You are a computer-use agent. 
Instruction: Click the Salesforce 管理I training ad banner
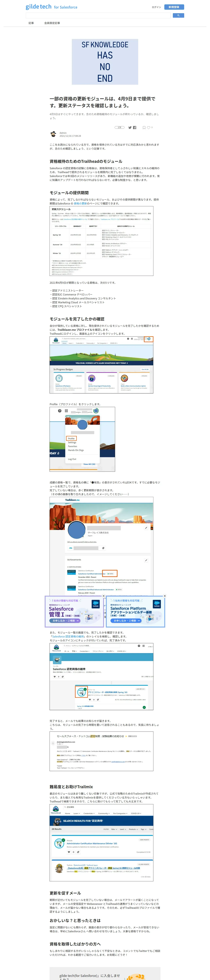74,612
